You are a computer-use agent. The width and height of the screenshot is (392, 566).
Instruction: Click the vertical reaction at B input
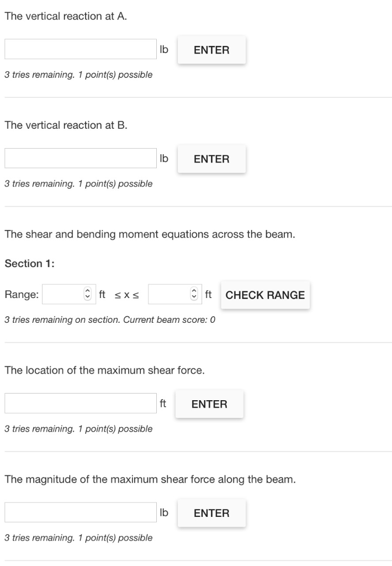point(81,158)
